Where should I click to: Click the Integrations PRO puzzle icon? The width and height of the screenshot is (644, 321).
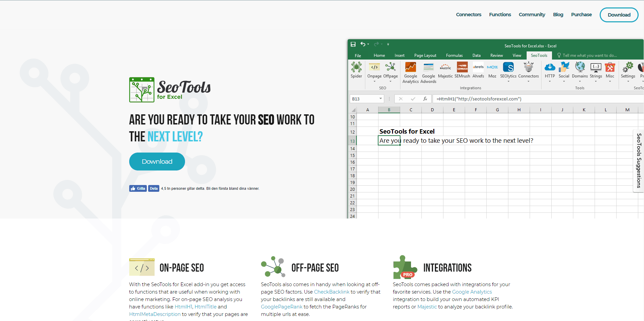(405, 267)
